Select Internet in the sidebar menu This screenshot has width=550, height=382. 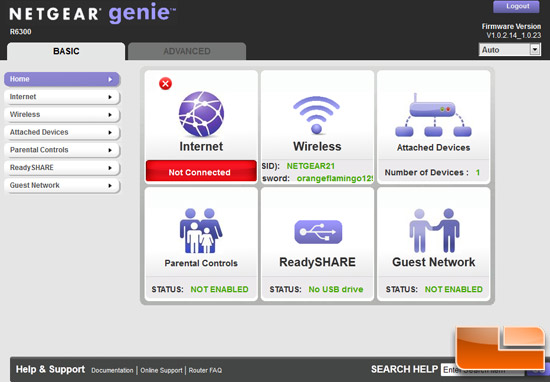[x=62, y=97]
